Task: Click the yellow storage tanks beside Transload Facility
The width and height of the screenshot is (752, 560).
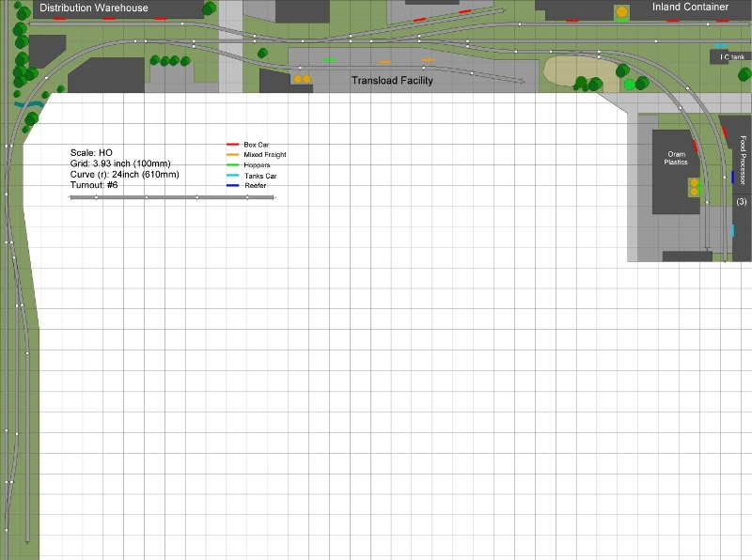Action: pos(301,79)
